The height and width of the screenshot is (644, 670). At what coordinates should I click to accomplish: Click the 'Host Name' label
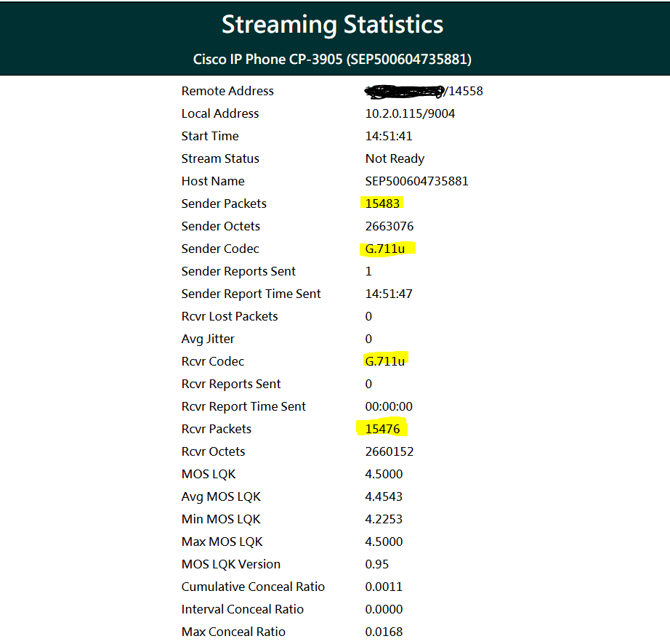click(x=213, y=181)
